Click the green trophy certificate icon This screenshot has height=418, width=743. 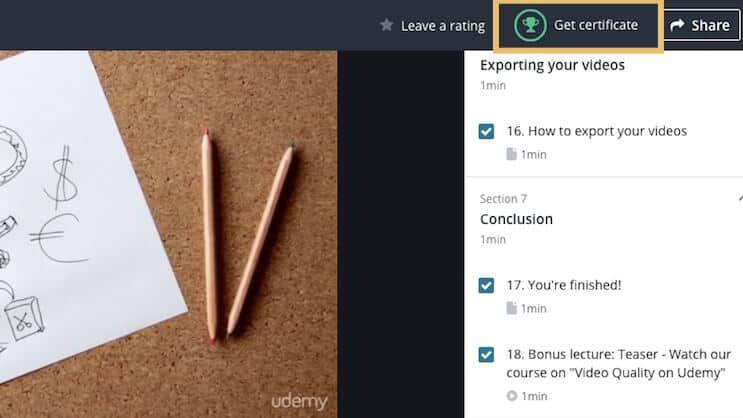pos(530,25)
